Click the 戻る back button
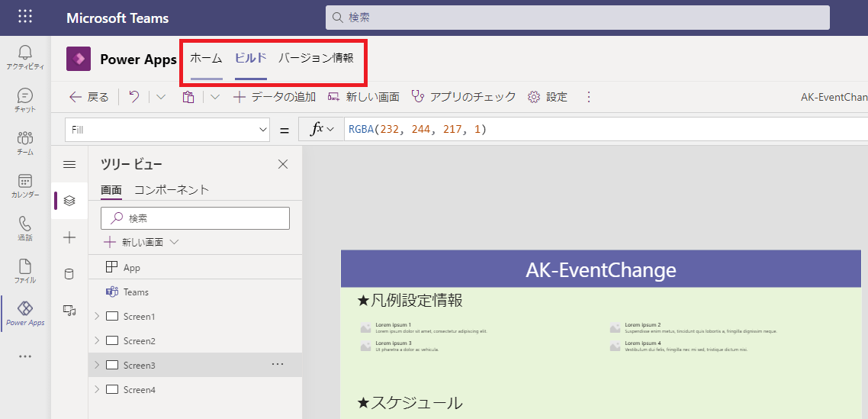The width and height of the screenshot is (868, 419). (x=89, y=97)
